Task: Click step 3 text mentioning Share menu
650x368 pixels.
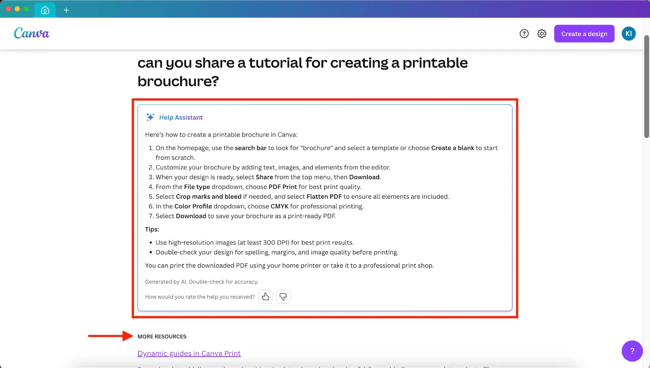Action: click(268, 177)
